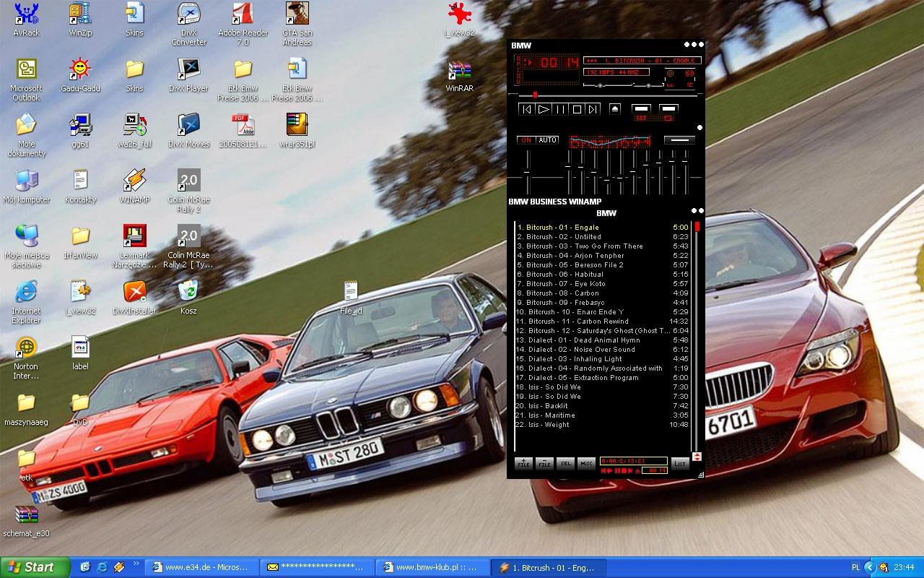This screenshot has width=924, height=578.
Task: Launch Internet Explorer desktop icon
Action: pyautogui.click(x=27, y=302)
